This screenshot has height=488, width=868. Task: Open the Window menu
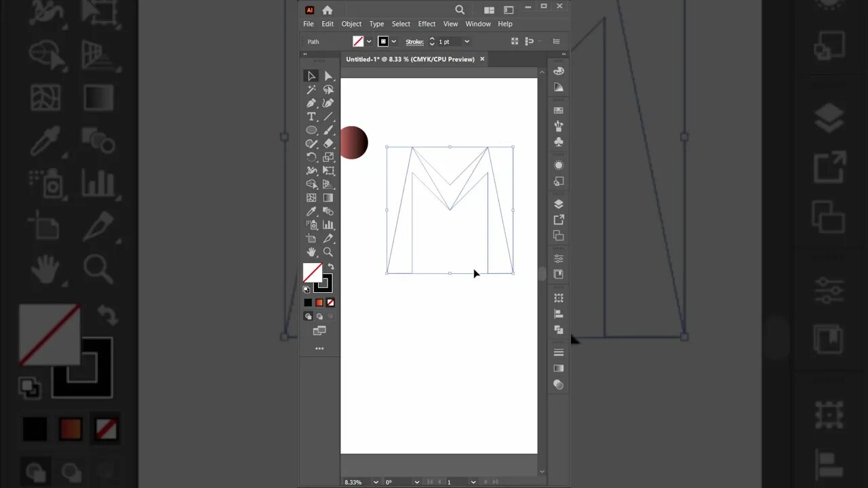pyautogui.click(x=478, y=24)
